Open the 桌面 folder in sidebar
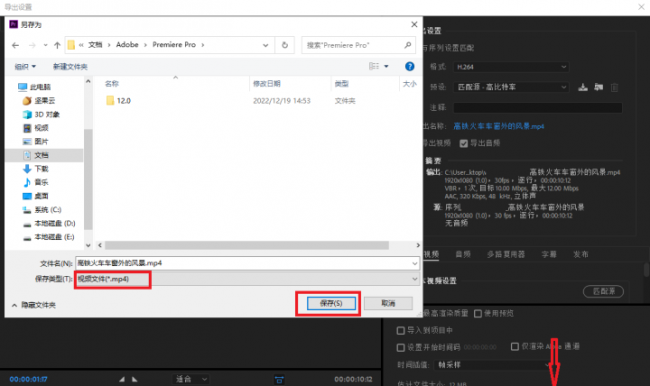Image resolution: width=650 pixels, height=386 pixels. tap(36, 196)
